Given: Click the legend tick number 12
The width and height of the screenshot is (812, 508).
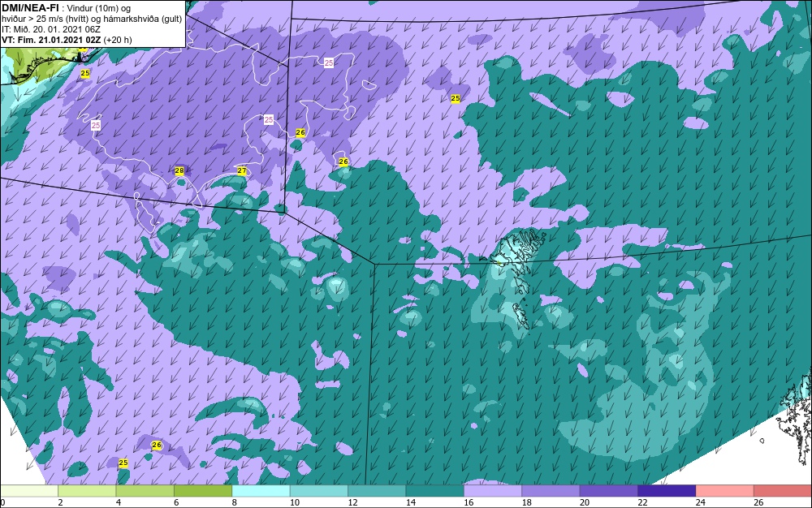Looking at the screenshot, I should (x=352, y=502).
